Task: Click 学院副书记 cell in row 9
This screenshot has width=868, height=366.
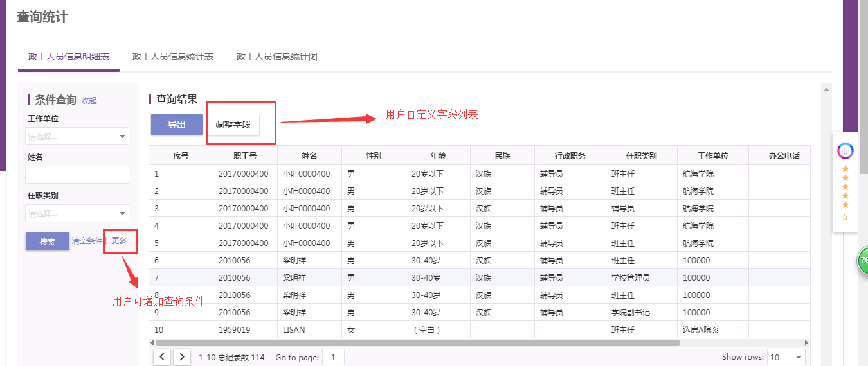Action: [x=631, y=312]
